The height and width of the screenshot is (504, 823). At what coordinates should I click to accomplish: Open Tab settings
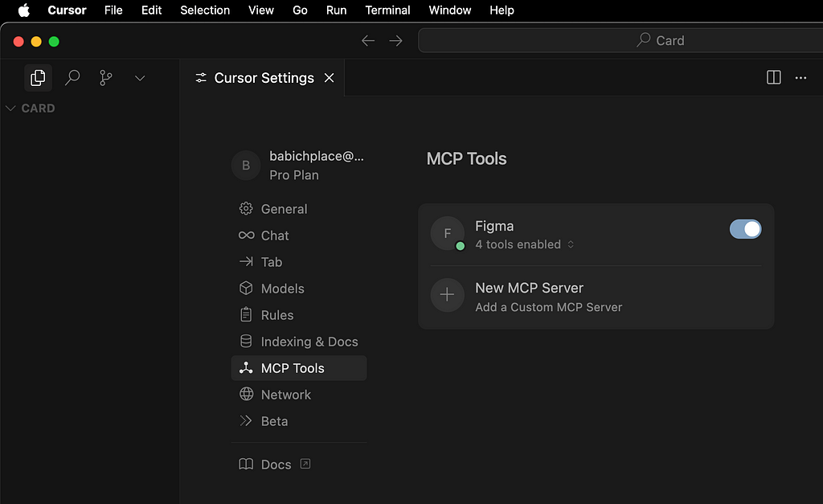(x=299, y=262)
